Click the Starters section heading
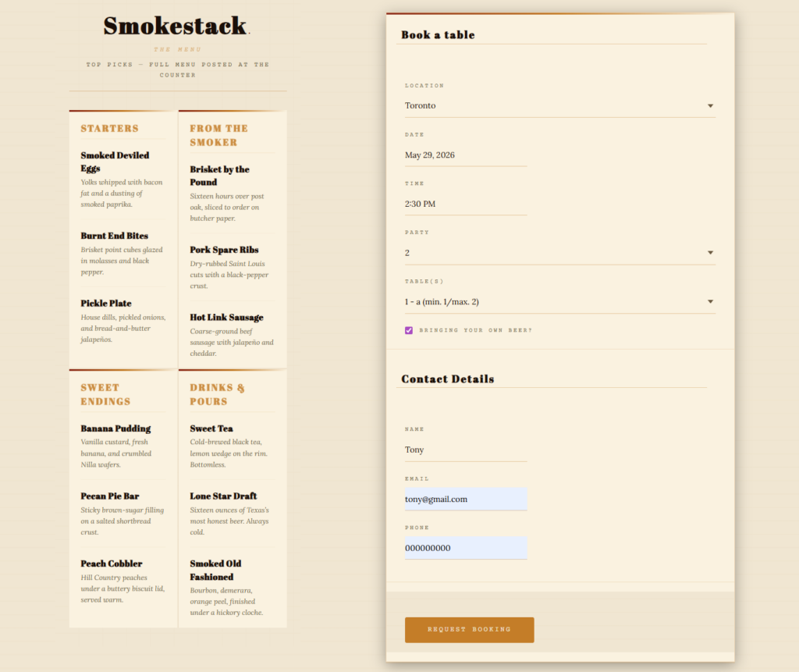The width and height of the screenshot is (799, 672). tap(109, 129)
